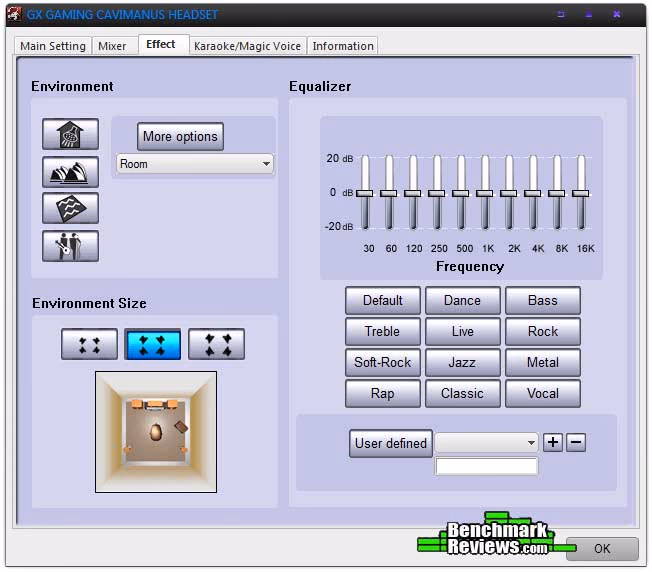The height and width of the screenshot is (572, 652).
Task: Click the User defined button
Action: tap(391, 444)
